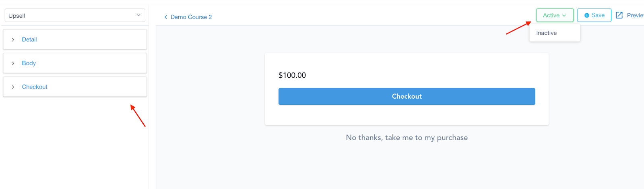Save the upsell page
644x189 pixels.
click(x=594, y=15)
